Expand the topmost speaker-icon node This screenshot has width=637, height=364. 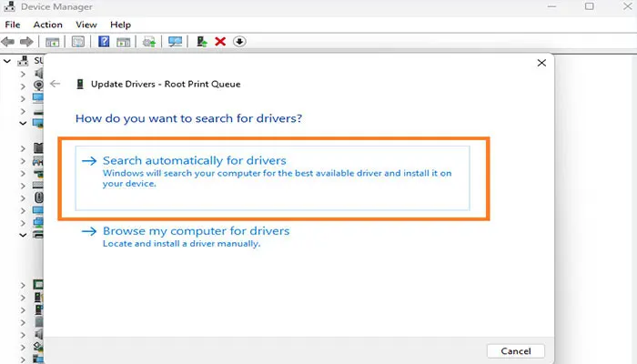[23, 74]
